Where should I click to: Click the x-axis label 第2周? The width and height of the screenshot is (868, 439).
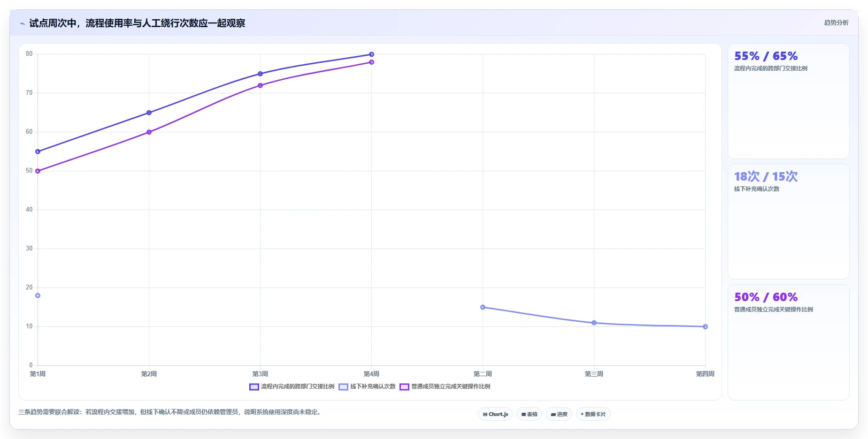[x=149, y=374]
